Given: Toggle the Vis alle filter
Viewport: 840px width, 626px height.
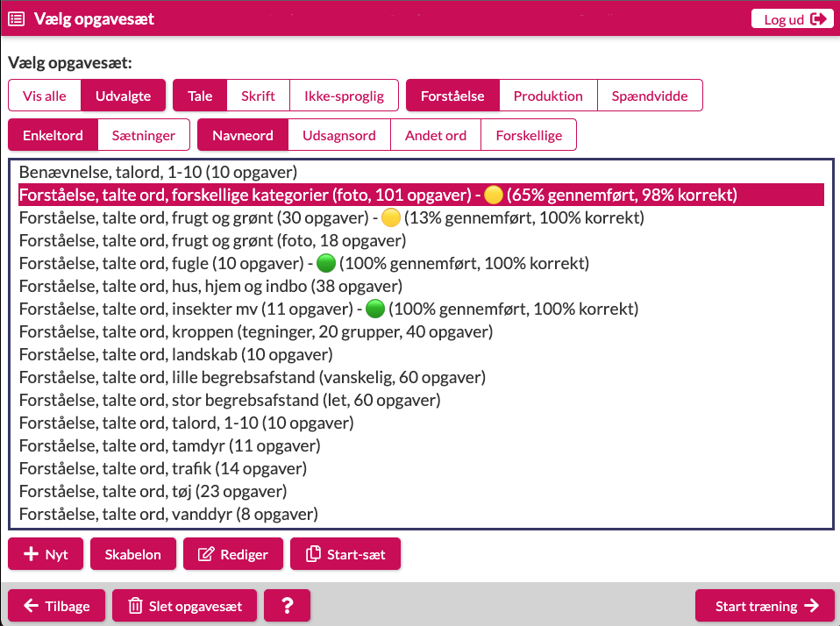Looking at the screenshot, I should [45, 96].
